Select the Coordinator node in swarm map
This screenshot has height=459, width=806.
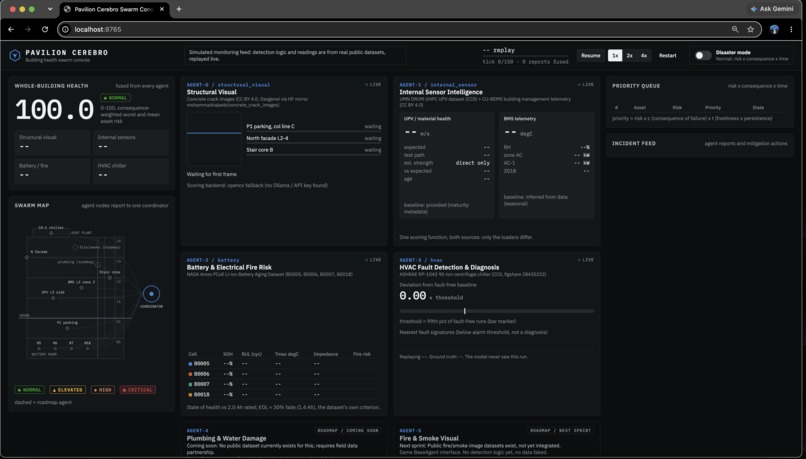coord(151,293)
